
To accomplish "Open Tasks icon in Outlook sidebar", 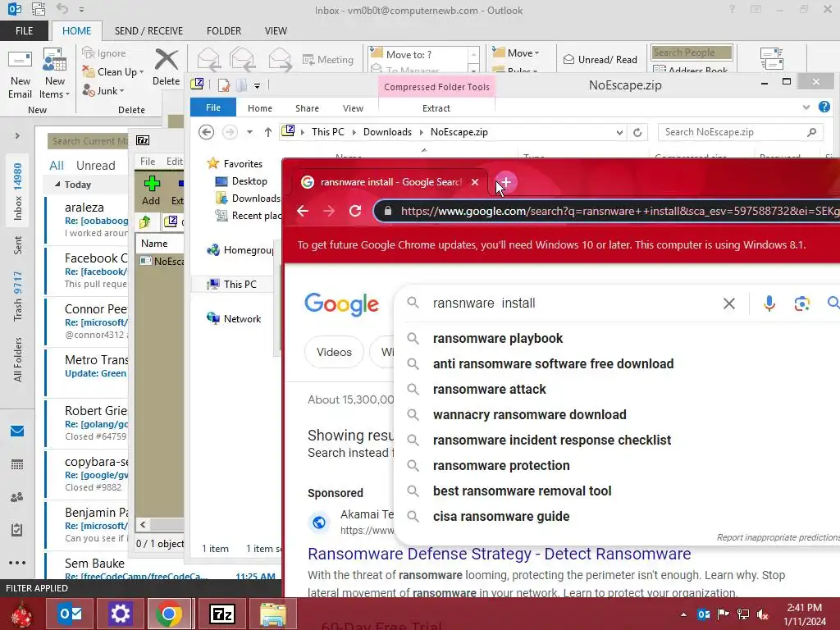I will click(x=17, y=530).
